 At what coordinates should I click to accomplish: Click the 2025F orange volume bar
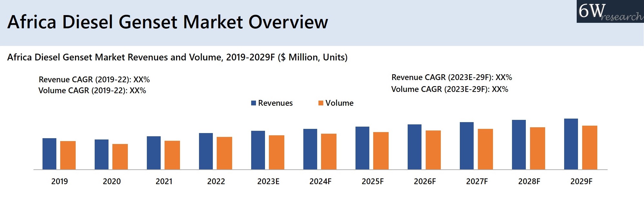pyautogui.click(x=381, y=151)
